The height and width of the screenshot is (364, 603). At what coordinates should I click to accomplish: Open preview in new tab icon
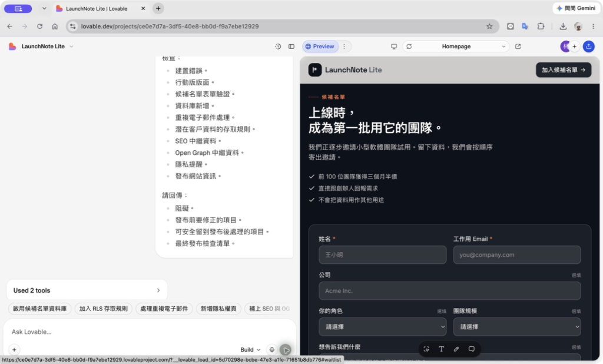tap(518, 46)
